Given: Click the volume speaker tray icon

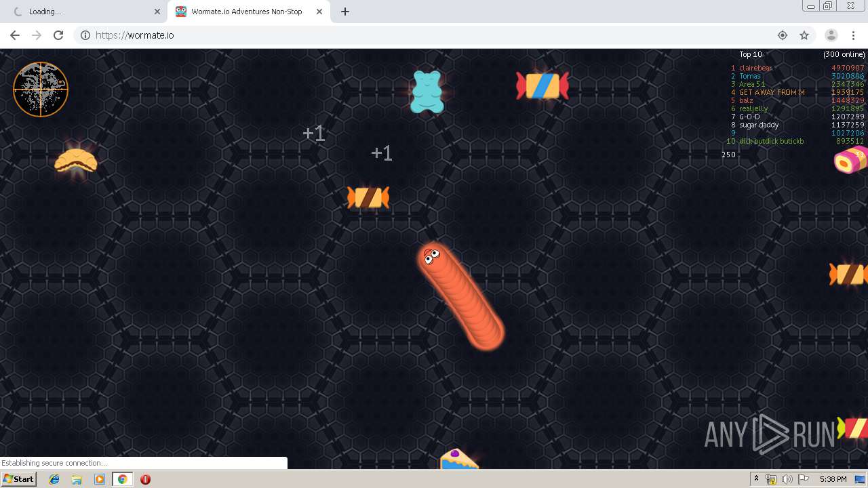Looking at the screenshot, I should click(x=787, y=479).
